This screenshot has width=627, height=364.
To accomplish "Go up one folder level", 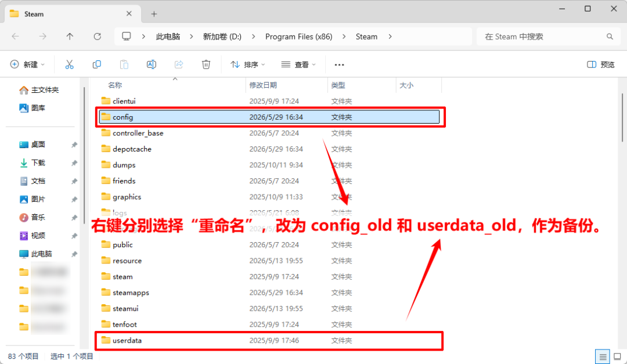I will (70, 37).
